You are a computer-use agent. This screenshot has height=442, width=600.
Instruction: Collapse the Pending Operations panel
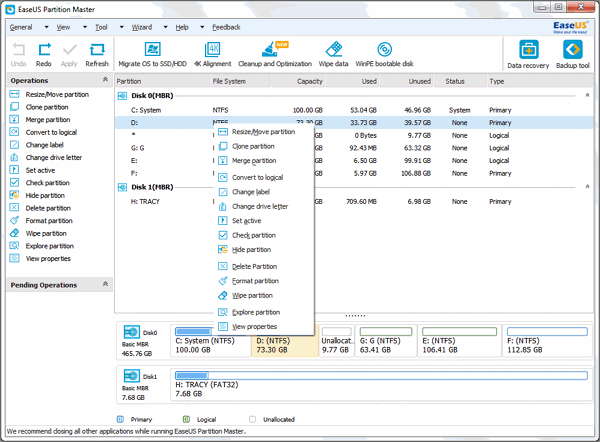tap(105, 284)
